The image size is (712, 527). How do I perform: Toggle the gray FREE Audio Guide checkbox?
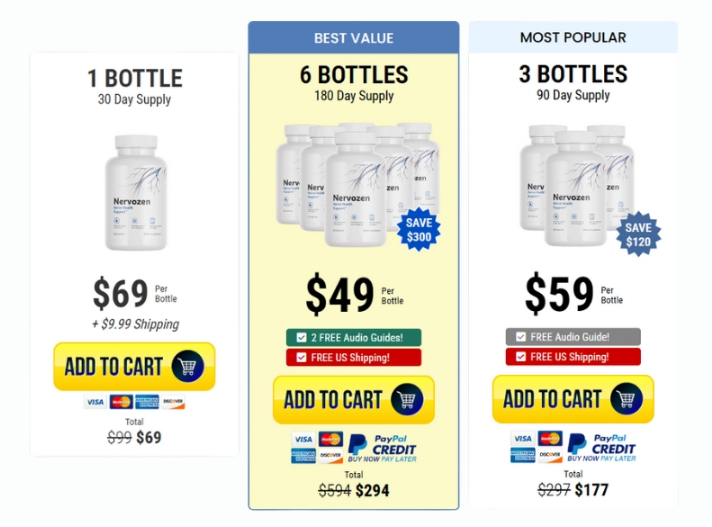(x=521, y=337)
